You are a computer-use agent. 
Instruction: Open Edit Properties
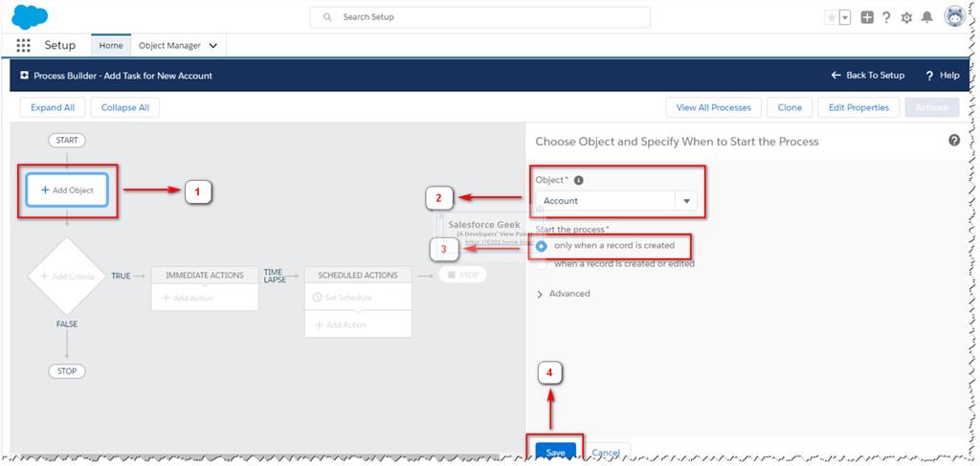858,107
